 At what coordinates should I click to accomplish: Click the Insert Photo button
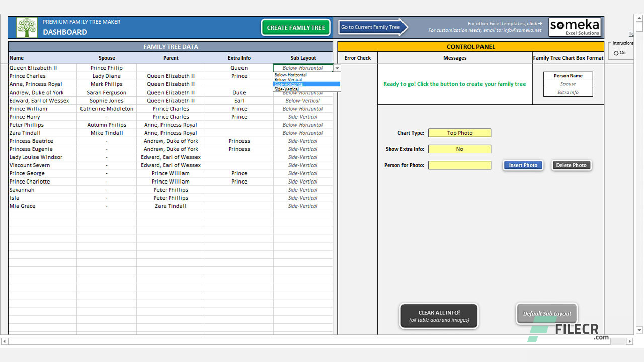click(x=523, y=165)
